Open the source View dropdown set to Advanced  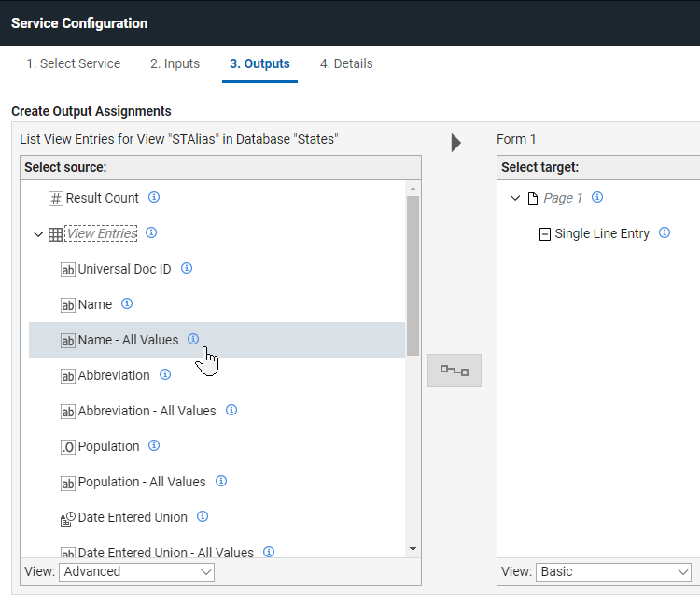(136, 571)
